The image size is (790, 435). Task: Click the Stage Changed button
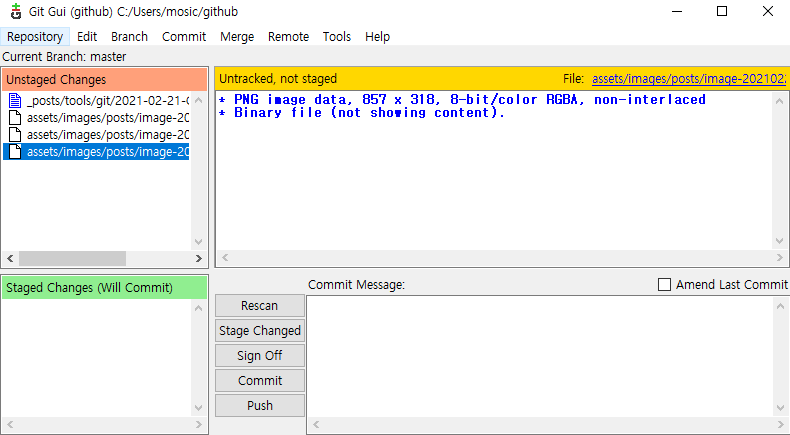260,331
